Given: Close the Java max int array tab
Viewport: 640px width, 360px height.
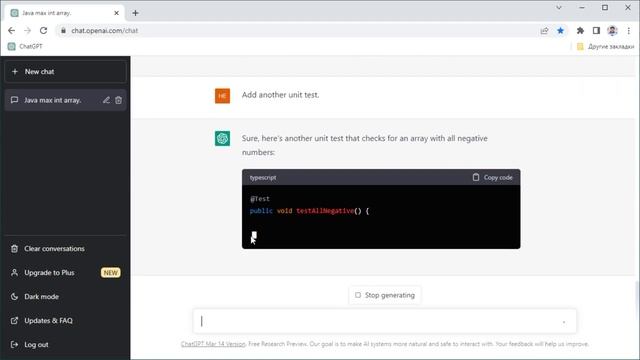Looking at the screenshot, I should pyautogui.click(x=116, y=13).
